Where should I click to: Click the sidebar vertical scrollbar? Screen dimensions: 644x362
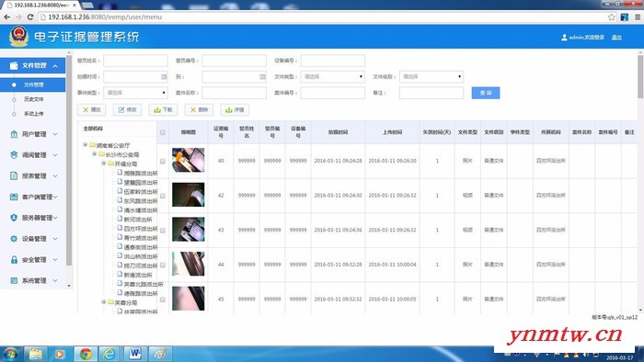[69, 159]
